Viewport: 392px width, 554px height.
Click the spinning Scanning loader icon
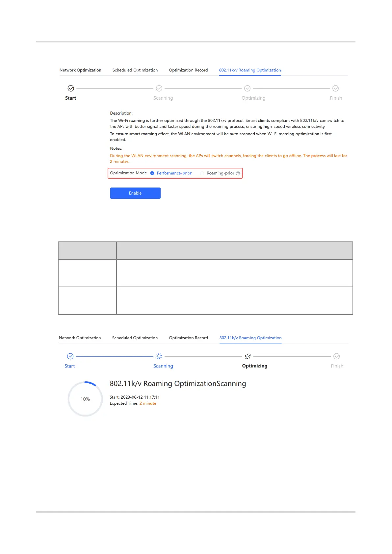tap(159, 356)
